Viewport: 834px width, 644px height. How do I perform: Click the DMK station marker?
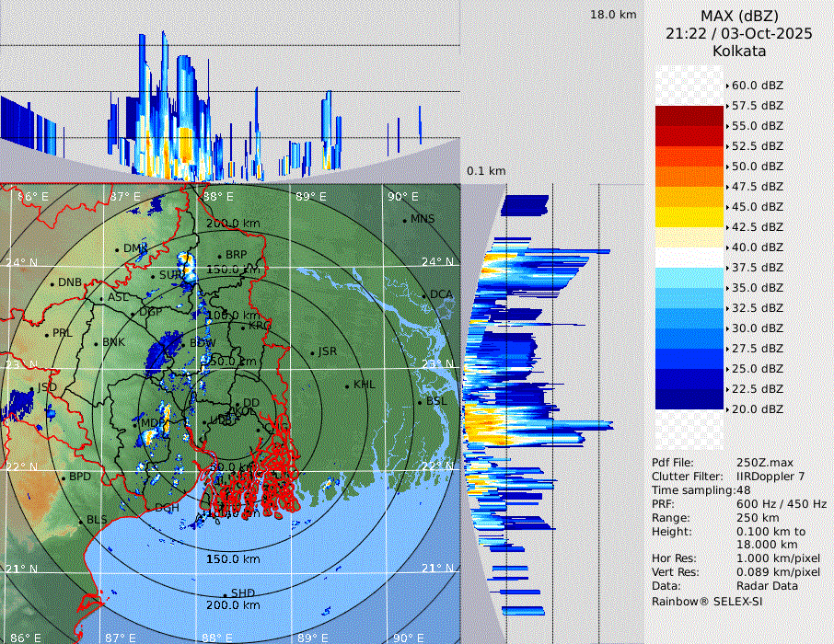point(117,249)
